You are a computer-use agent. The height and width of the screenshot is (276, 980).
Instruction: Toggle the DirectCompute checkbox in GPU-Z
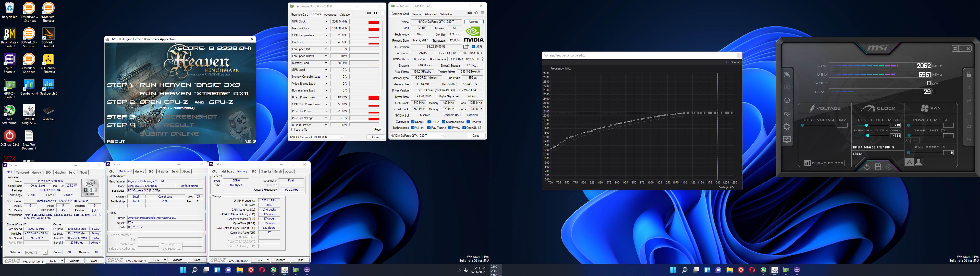tap(444, 122)
